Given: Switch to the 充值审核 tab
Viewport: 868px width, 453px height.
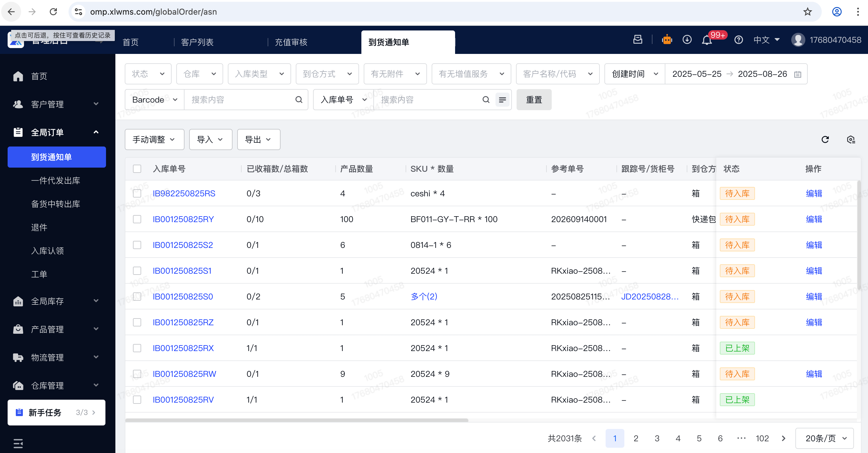Looking at the screenshot, I should coord(291,42).
